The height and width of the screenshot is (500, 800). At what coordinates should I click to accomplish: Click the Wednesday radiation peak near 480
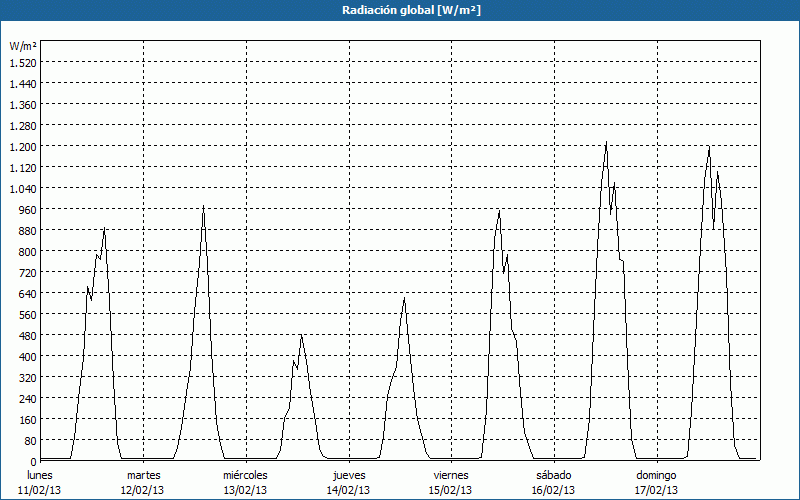(x=302, y=335)
